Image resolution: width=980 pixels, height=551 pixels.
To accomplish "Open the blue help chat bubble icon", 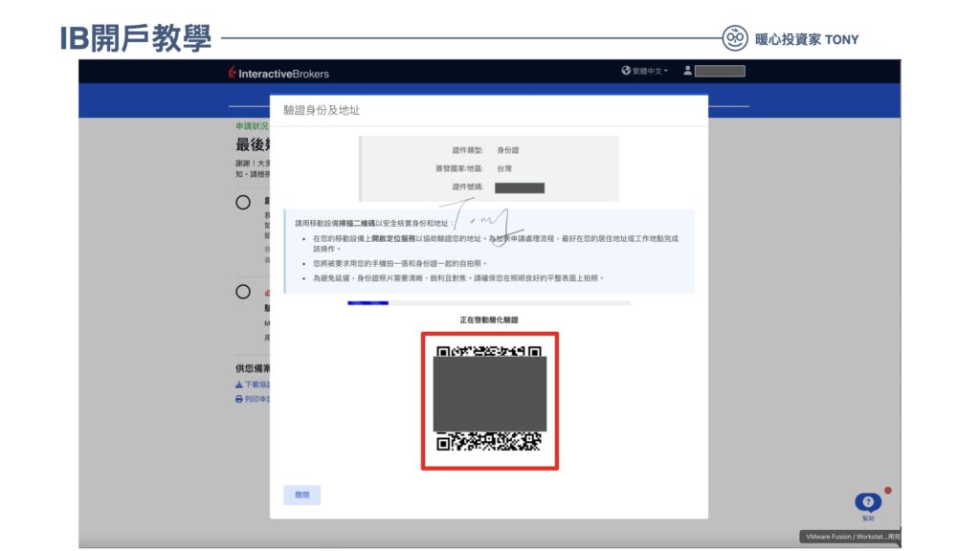I will (868, 501).
